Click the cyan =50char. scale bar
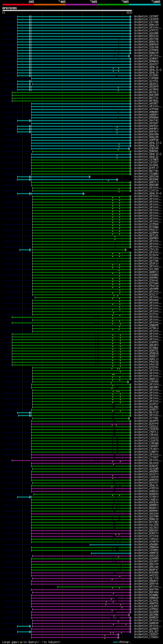Viewport: 163px width, 644px height. click(116, 642)
